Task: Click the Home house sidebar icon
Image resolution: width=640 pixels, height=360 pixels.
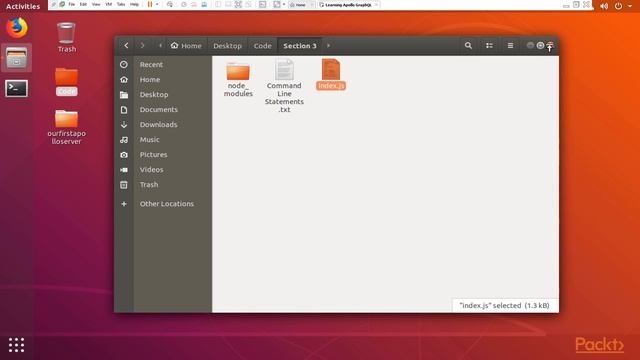Action: (124, 80)
